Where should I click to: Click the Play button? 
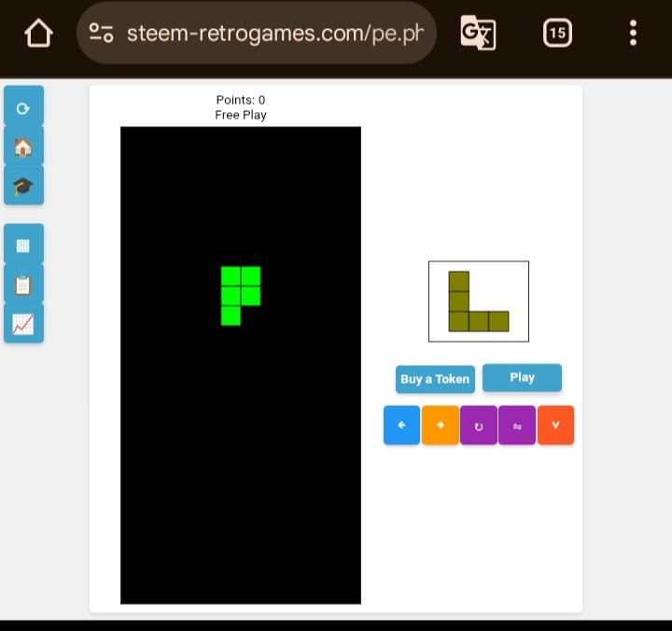(x=522, y=377)
